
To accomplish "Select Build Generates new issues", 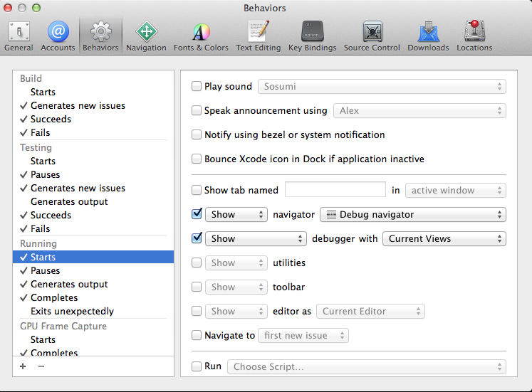I will coord(93,105).
